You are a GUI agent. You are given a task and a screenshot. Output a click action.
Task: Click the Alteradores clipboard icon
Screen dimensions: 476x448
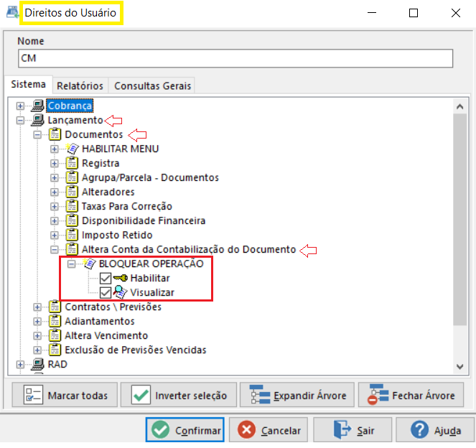72,192
